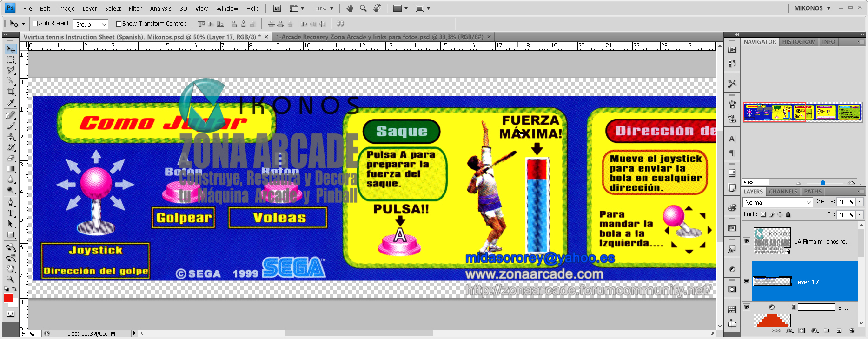Select the Hand tool in the toolbox
Screen dimensions: 868x339
coord(11,268)
